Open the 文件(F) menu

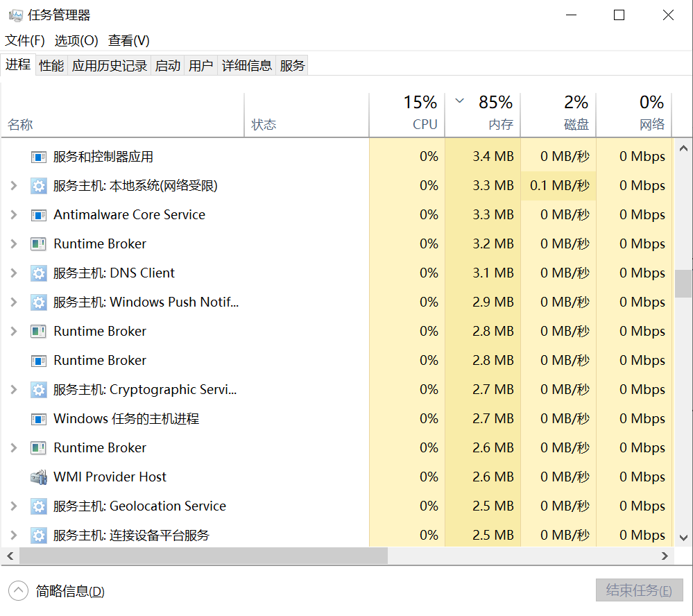25,41
